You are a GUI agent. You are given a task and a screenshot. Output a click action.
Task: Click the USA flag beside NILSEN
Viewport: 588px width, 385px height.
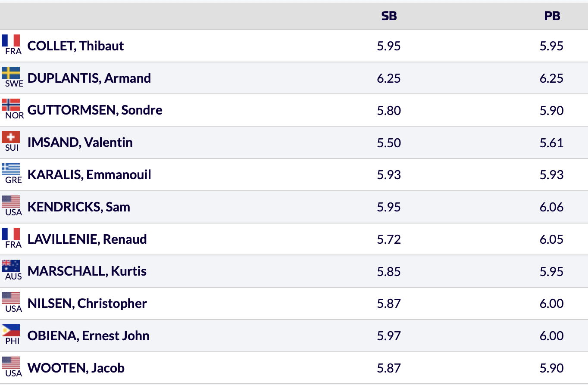click(x=11, y=298)
